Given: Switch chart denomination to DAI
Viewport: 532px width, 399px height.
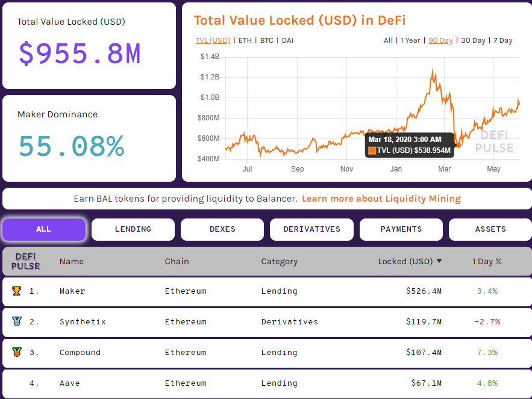Looking at the screenshot, I should tap(287, 40).
